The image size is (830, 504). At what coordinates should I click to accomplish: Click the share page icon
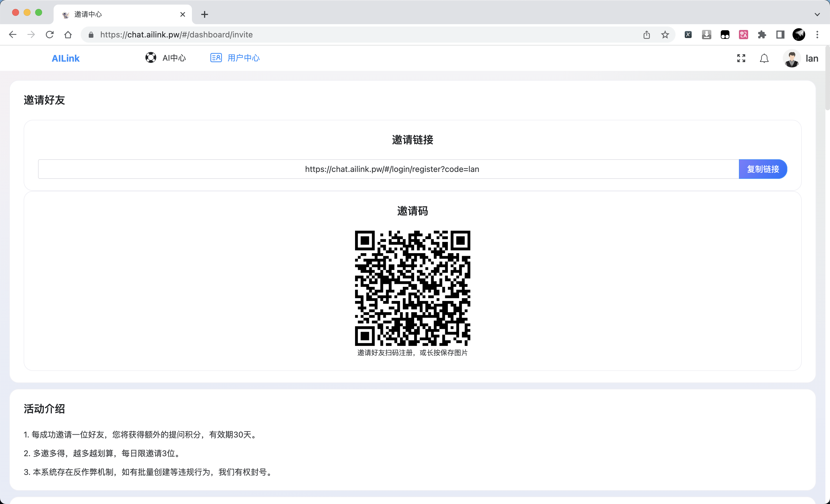coord(646,35)
